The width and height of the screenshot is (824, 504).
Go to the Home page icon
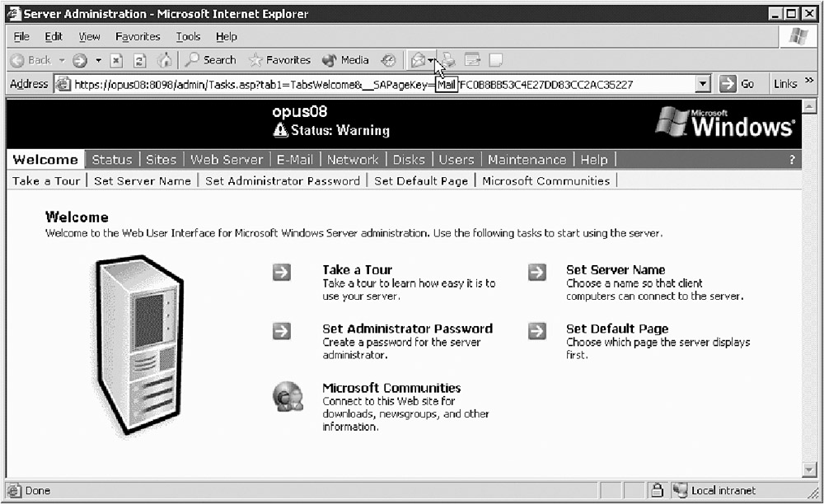coord(164,60)
